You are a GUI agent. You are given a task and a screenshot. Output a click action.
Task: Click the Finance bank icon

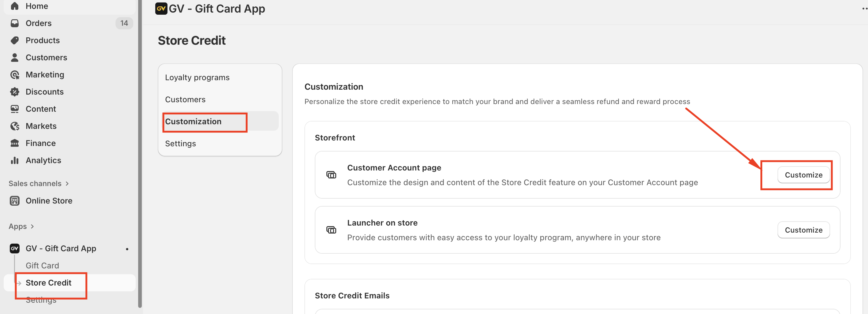(x=14, y=143)
